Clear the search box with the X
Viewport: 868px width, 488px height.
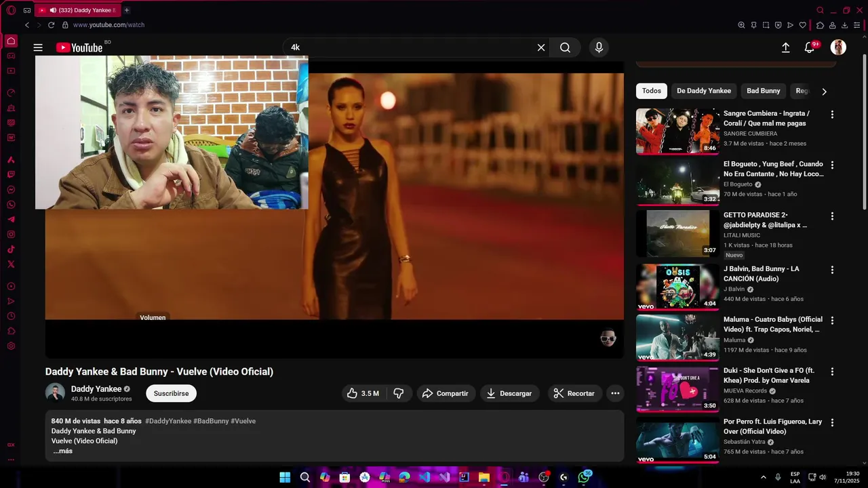541,47
